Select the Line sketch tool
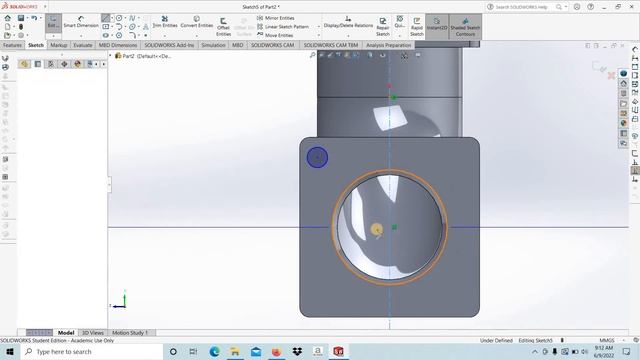Screen dimensions: 640x360 [105, 18]
